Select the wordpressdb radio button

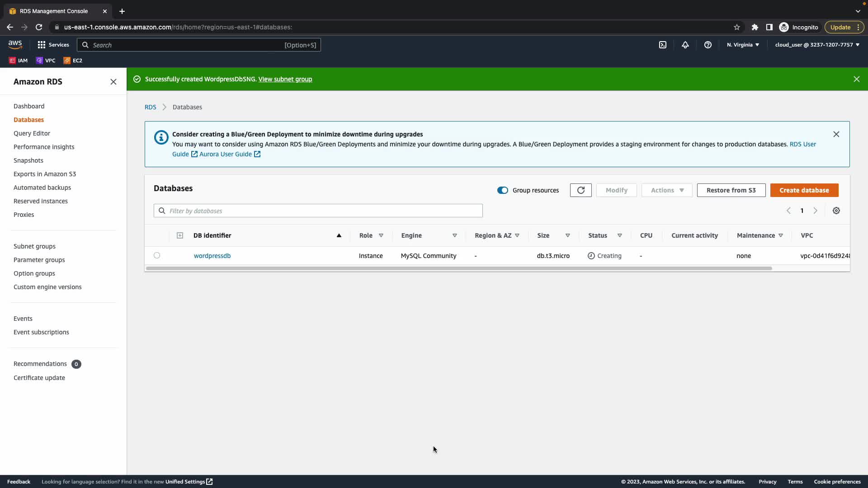pyautogui.click(x=157, y=255)
